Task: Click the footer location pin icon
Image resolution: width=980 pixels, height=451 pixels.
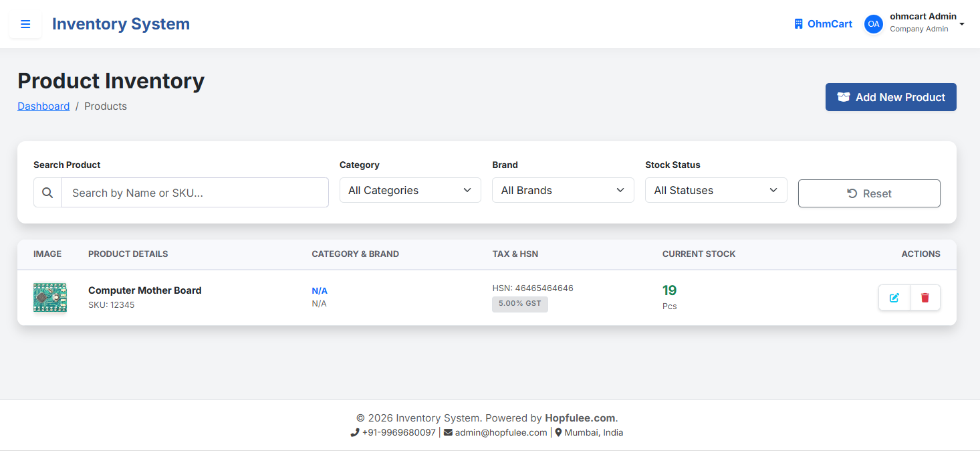Action: click(558, 433)
